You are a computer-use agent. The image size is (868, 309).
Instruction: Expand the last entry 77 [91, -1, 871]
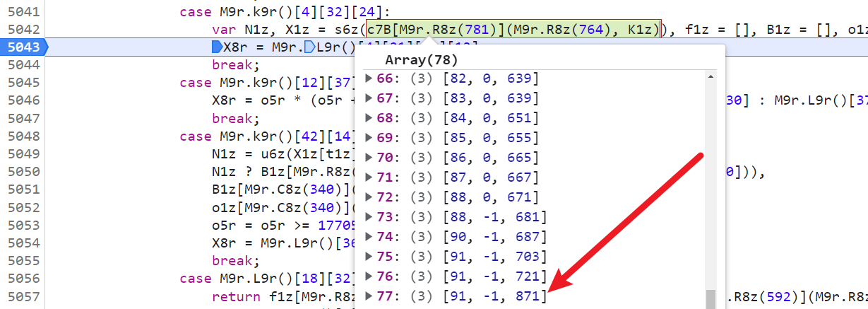(x=369, y=296)
